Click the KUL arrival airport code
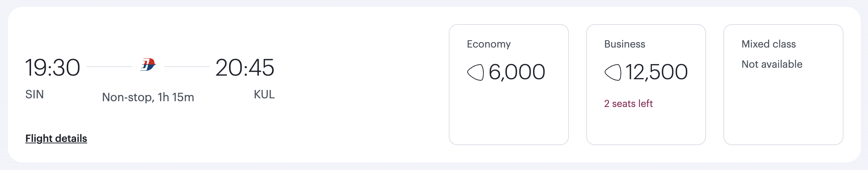Viewport: 868px width, 170px height. (x=264, y=94)
